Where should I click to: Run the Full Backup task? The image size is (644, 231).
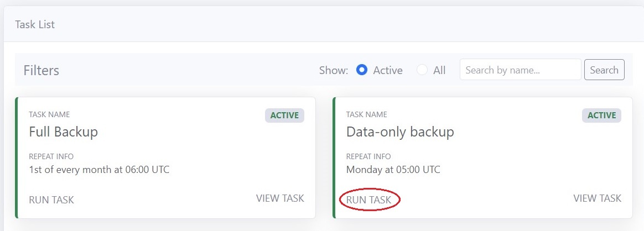pyautogui.click(x=51, y=200)
